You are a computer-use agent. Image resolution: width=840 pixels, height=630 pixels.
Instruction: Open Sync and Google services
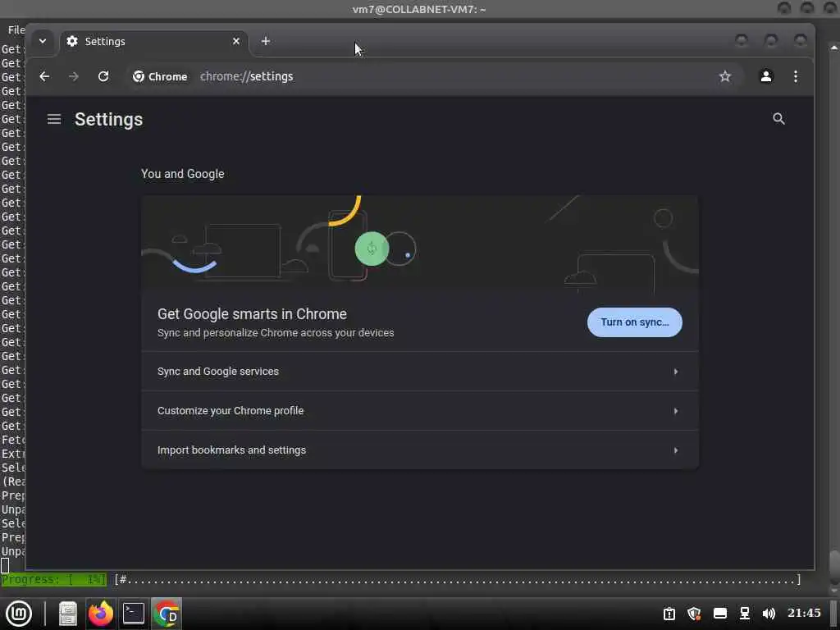[x=420, y=372]
